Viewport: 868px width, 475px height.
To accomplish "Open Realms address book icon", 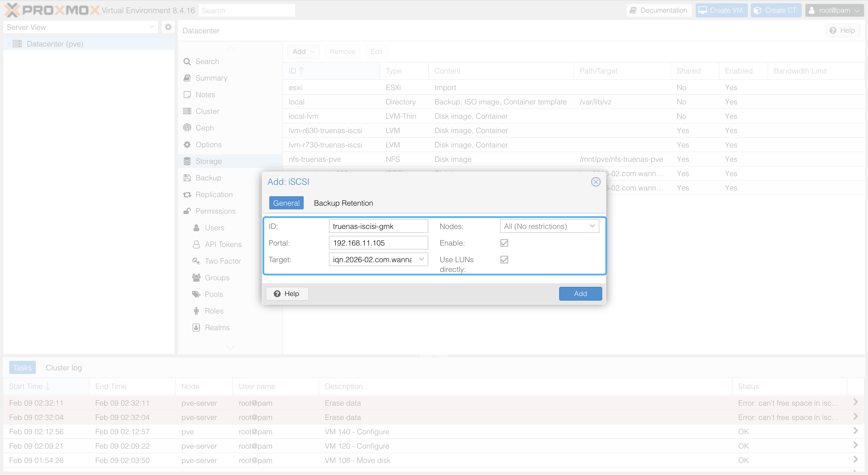I will point(196,328).
